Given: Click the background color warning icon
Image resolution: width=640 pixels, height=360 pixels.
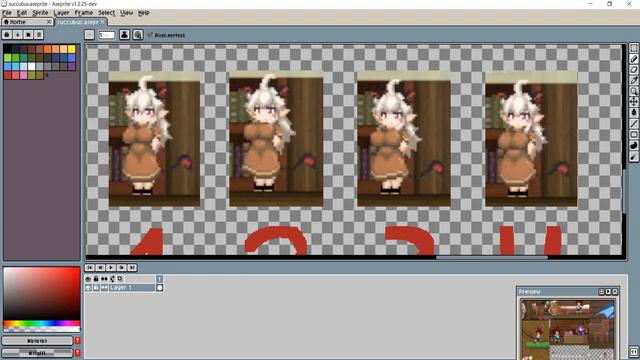Looking at the screenshot, I should [x=78, y=353].
